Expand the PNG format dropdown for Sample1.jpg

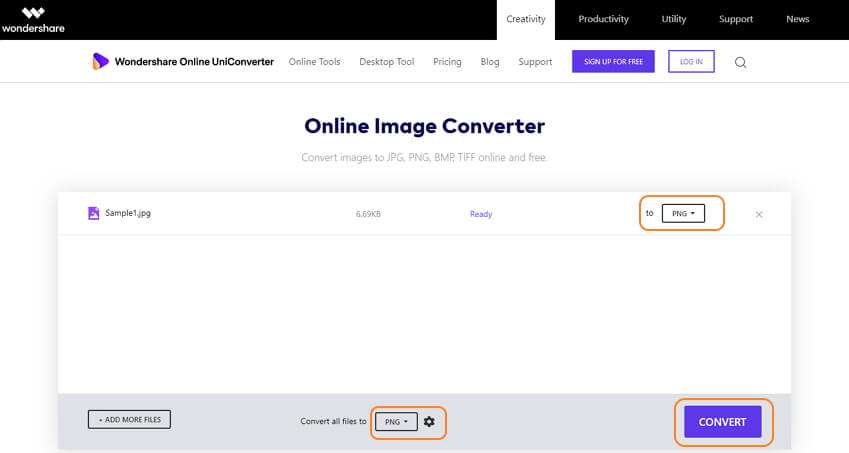(683, 213)
